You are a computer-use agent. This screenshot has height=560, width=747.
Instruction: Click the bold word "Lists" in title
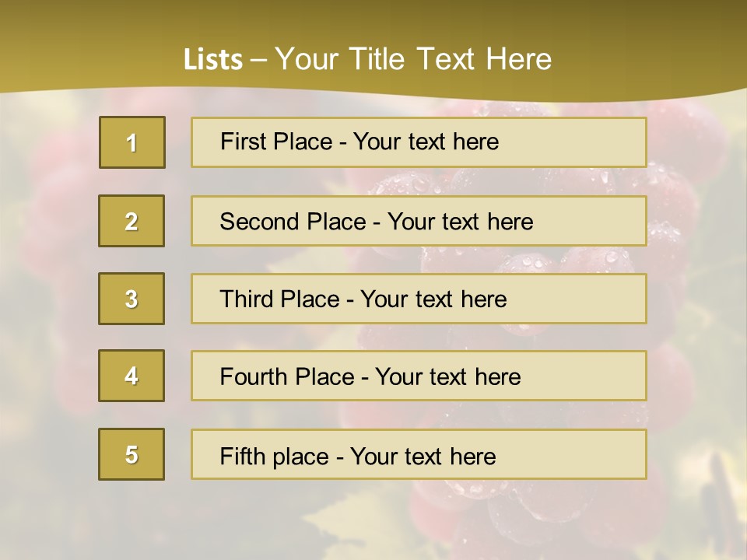point(212,59)
